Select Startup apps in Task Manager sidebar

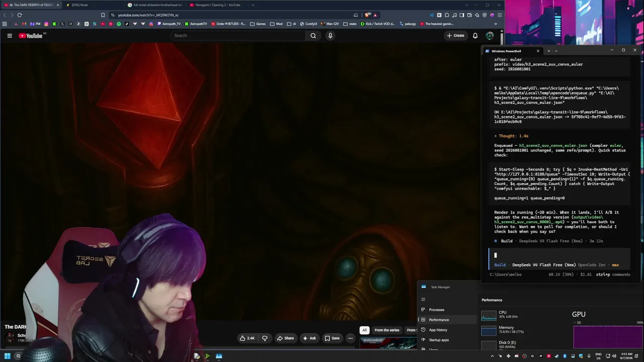click(x=447, y=340)
